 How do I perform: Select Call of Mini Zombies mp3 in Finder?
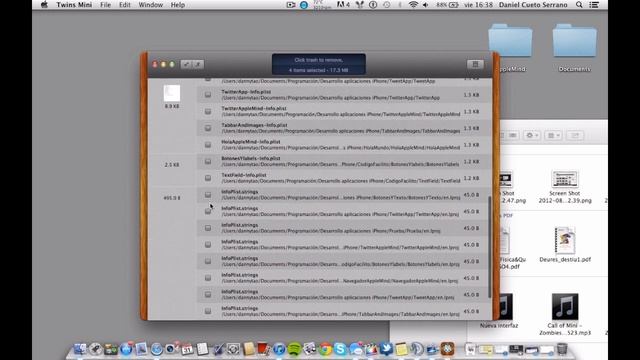pos(565,314)
